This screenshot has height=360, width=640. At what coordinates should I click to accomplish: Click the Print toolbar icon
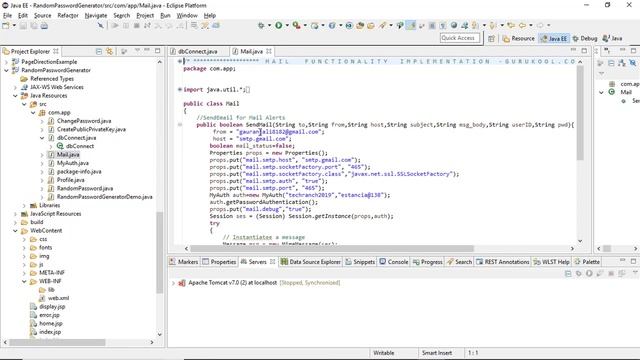click(44, 26)
